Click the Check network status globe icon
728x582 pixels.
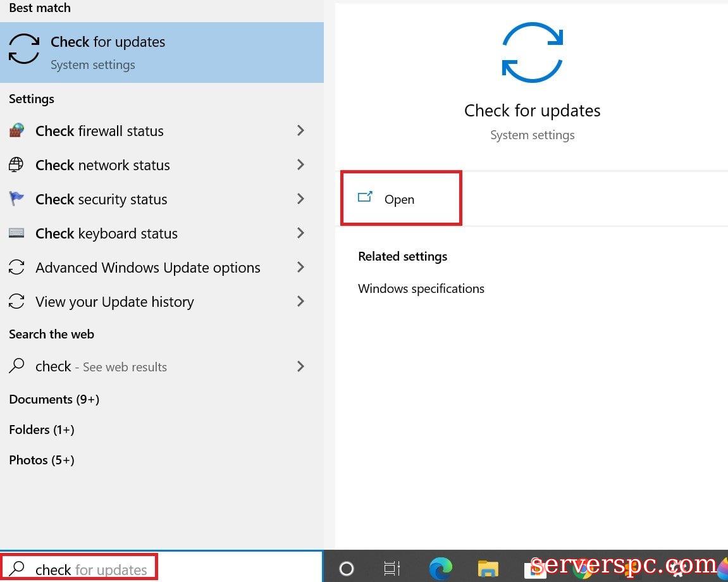16,165
